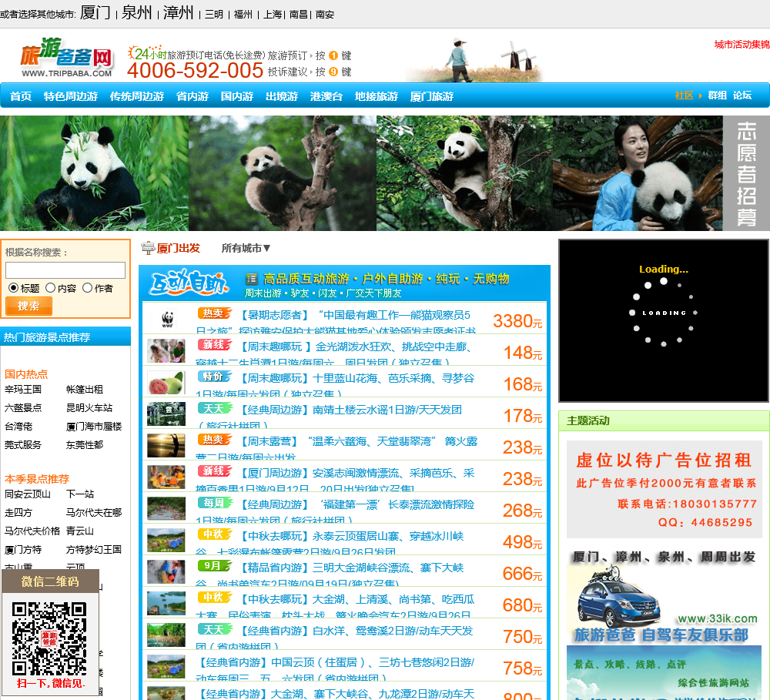This screenshot has width=770, height=700.
Task: Click the 9月 badge on the 666元 row
Action: pos(215,566)
